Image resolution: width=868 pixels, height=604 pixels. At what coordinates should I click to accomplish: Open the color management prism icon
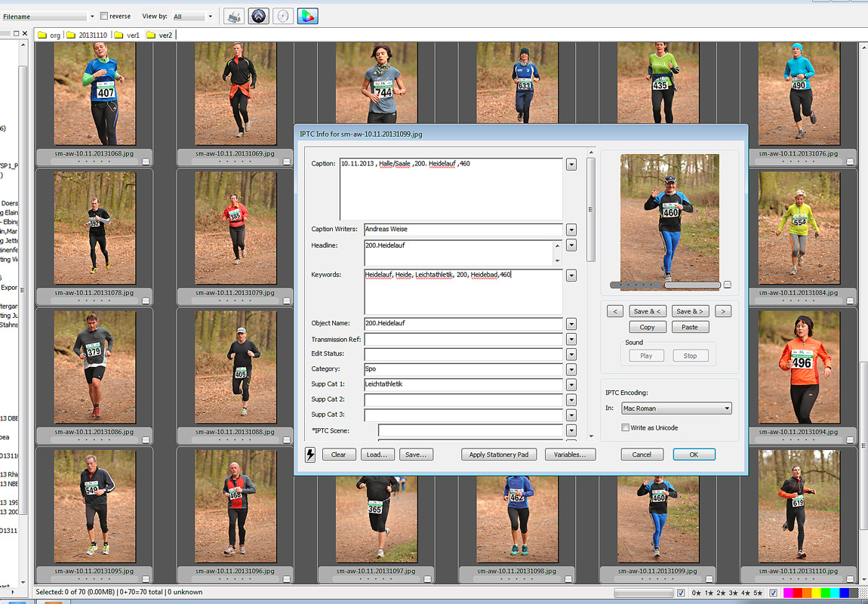[x=307, y=16]
